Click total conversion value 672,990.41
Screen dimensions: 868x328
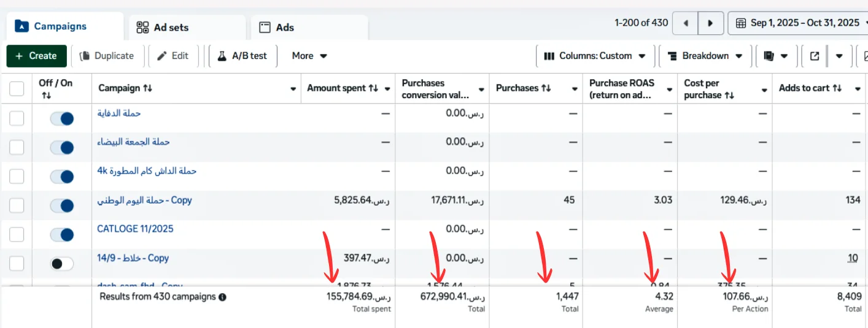point(452,297)
